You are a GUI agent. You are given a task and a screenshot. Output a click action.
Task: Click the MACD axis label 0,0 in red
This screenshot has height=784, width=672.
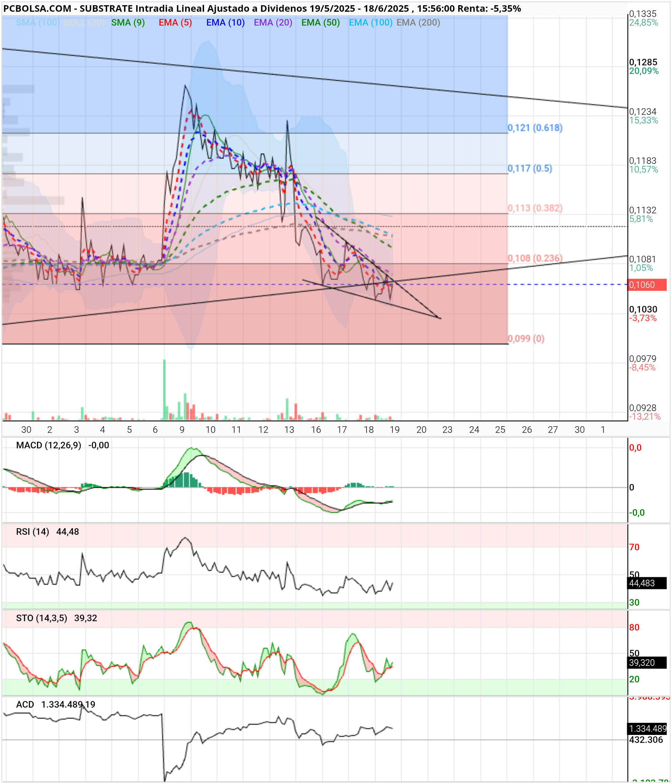click(x=635, y=448)
